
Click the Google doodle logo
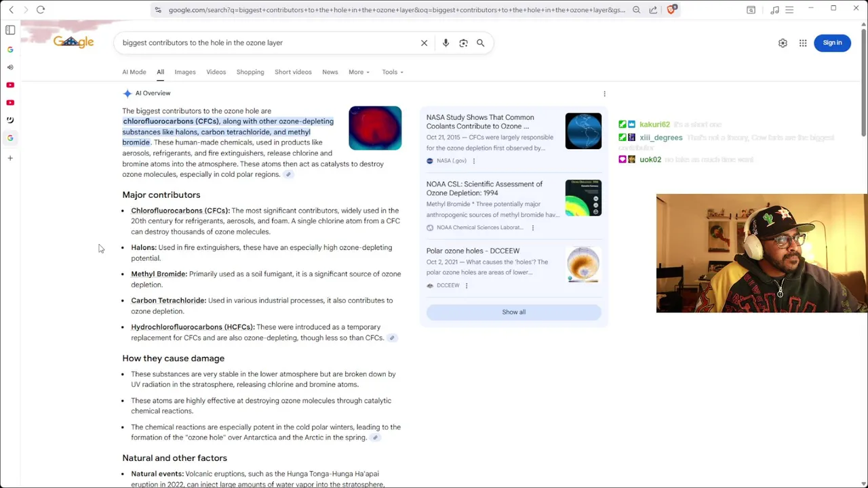point(73,42)
